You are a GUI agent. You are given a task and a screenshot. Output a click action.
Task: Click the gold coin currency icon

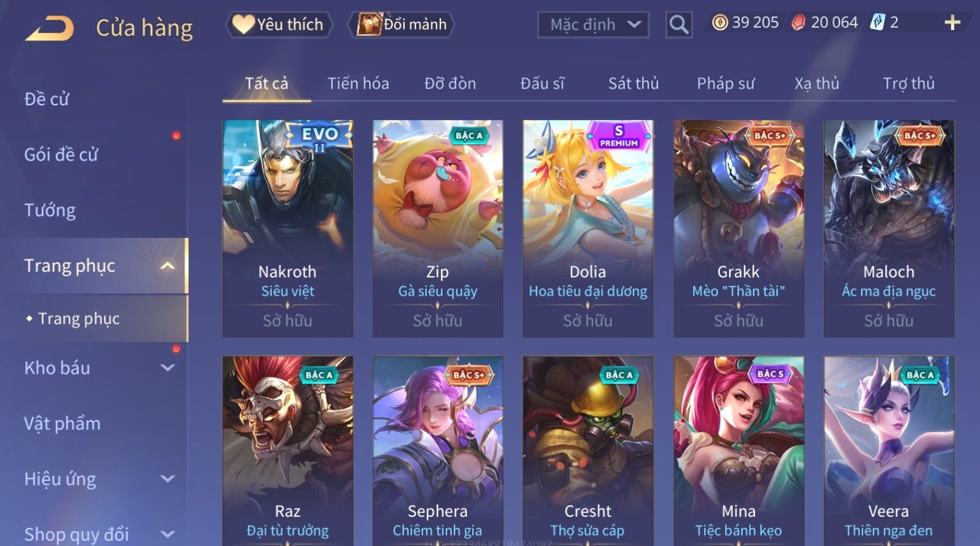(x=719, y=23)
